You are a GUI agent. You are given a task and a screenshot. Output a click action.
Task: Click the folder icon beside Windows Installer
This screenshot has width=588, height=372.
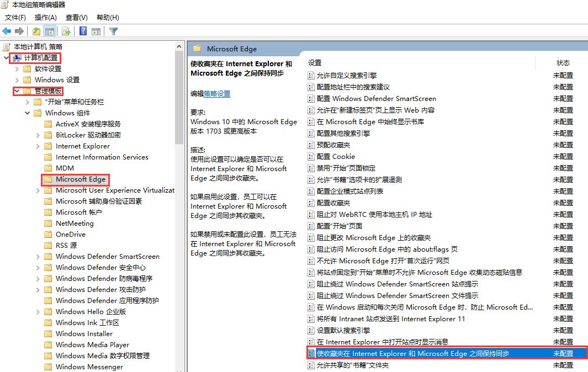[48, 334]
